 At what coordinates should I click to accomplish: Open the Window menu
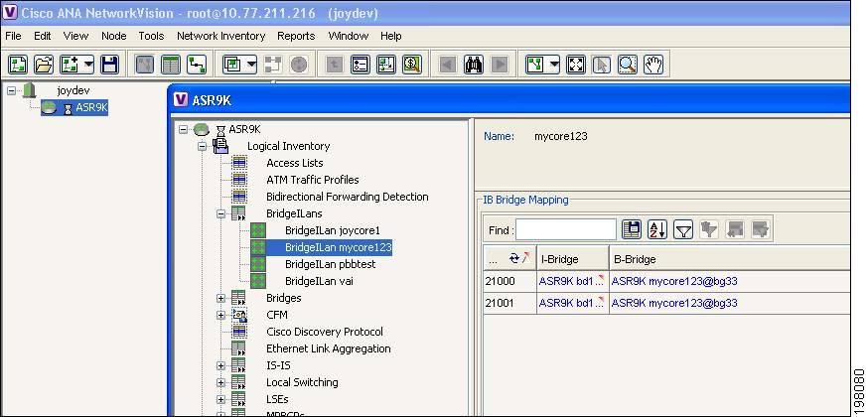pyautogui.click(x=349, y=36)
